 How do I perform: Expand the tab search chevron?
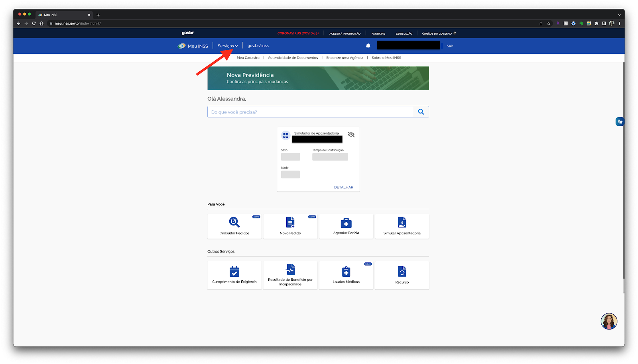[x=619, y=15]
